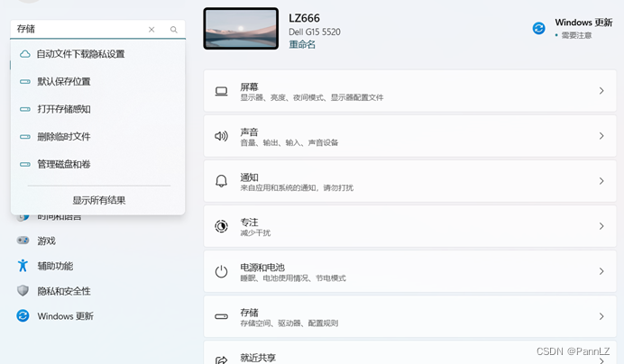624x364 pixels.
Task: Click the share icon in 就近共享 row
Action: 221,360
